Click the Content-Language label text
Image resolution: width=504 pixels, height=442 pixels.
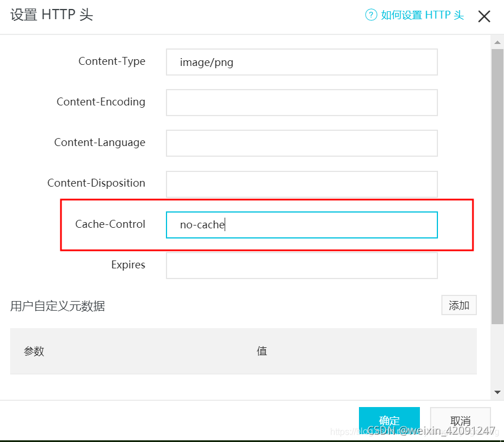(100, 143)
